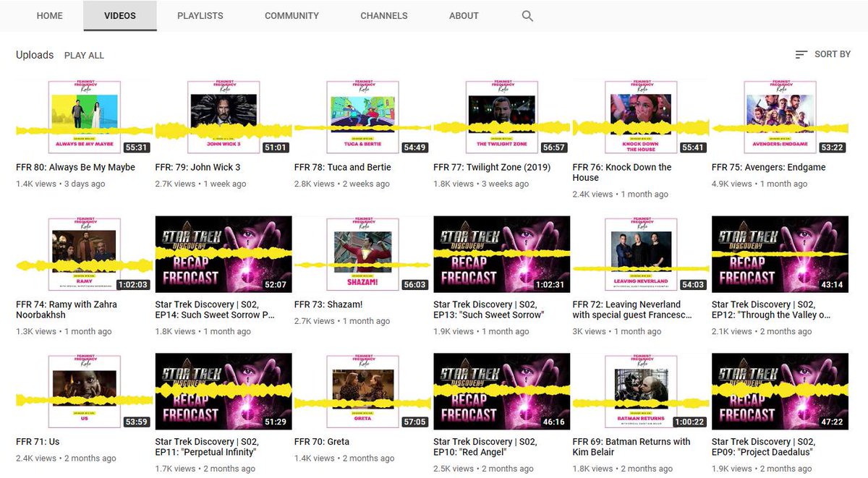Open the 46:16 Star Trek Recap thumbnail
Image resolution: width=868 pixels, height=478 pixels.
click(501, 391)
